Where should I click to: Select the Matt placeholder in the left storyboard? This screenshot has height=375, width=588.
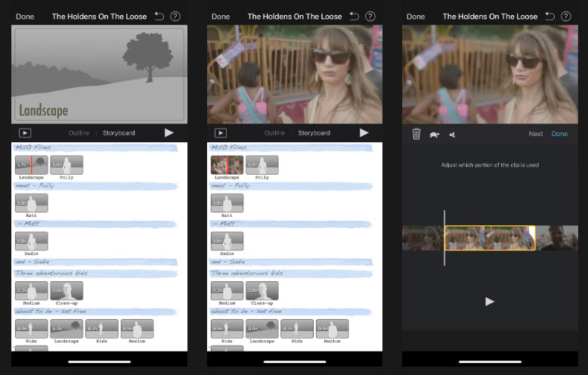pyautogui.click(x=32, y=203)
